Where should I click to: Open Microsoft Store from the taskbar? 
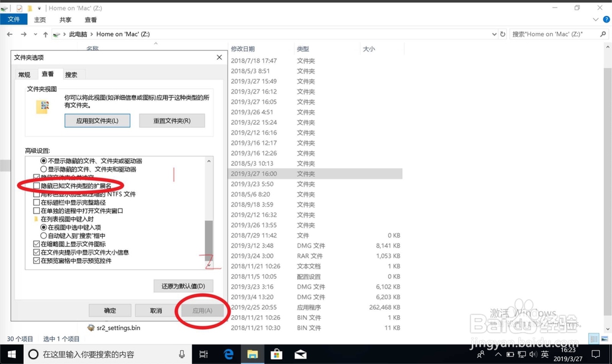pos(277,354)
